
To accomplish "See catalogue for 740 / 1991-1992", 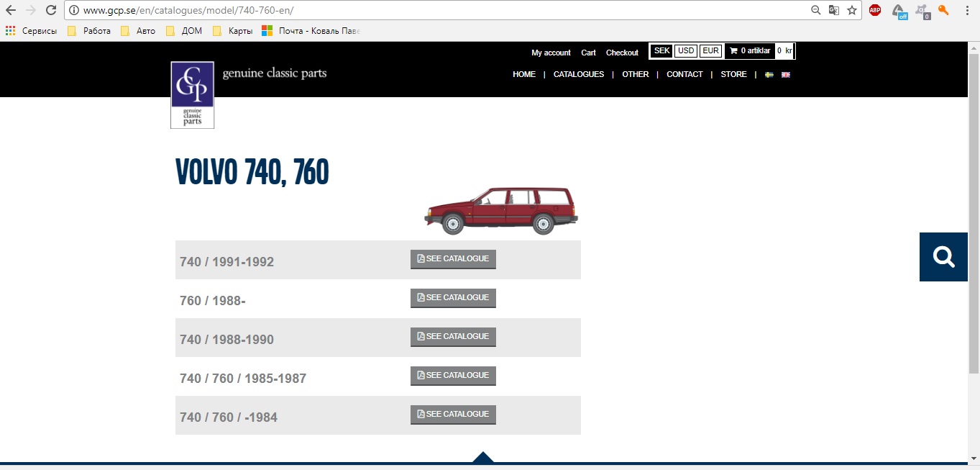I will click(x=453, y=259).
